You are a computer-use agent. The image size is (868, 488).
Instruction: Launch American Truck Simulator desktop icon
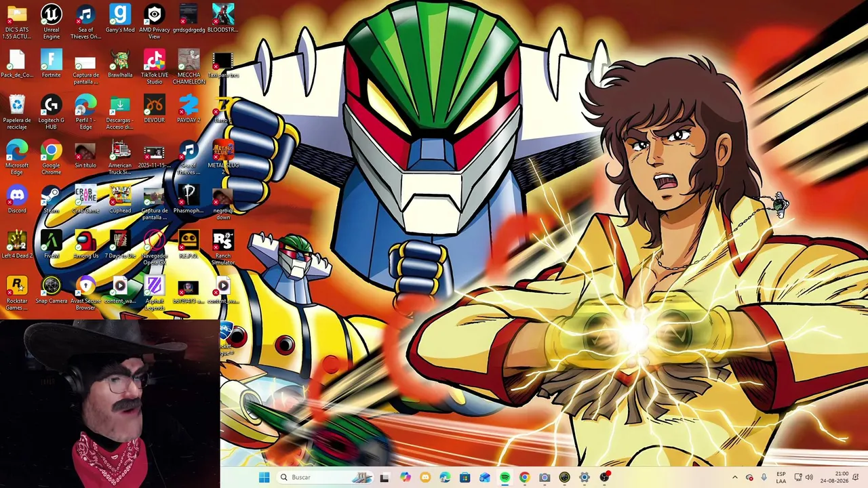[119, 157]
